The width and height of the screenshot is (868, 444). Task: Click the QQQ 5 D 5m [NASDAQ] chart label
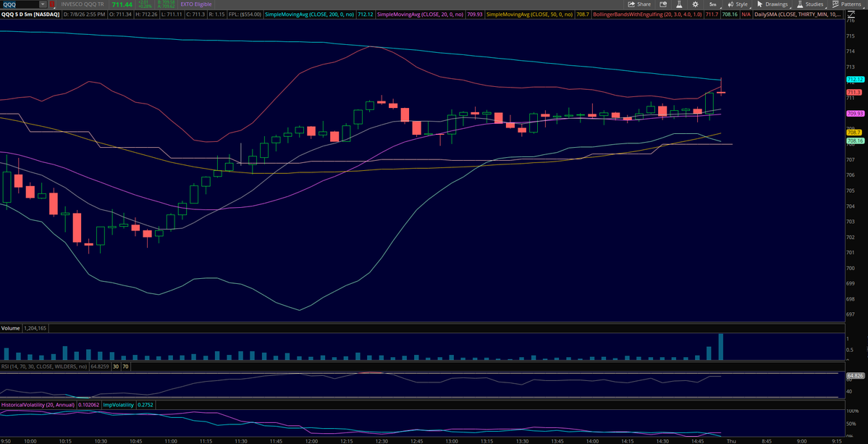(x=30, y=13)
